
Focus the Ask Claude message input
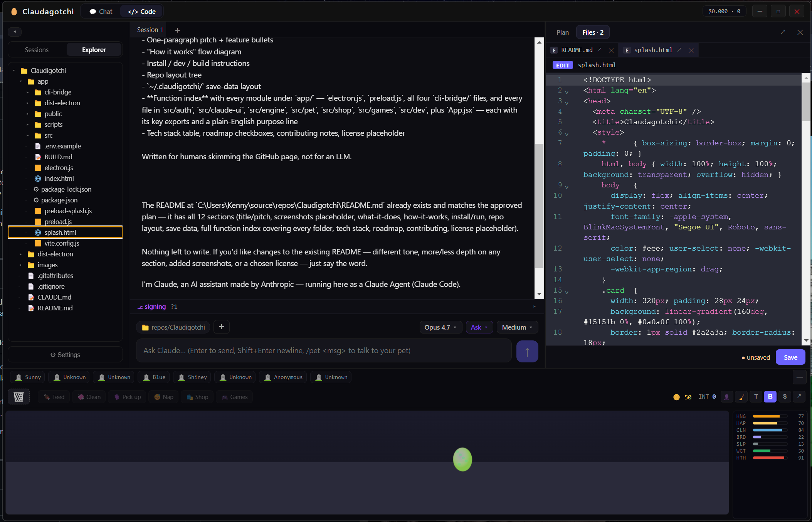click(x=324, y=350)
